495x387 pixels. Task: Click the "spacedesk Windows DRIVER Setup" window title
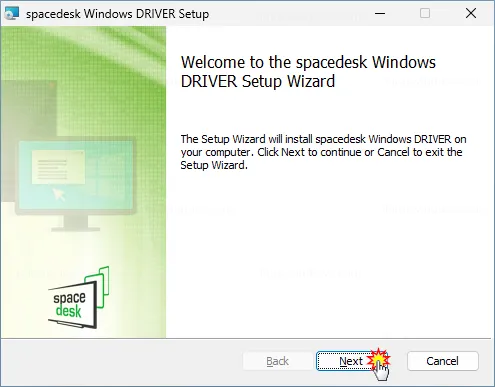[x=117, y=14]
